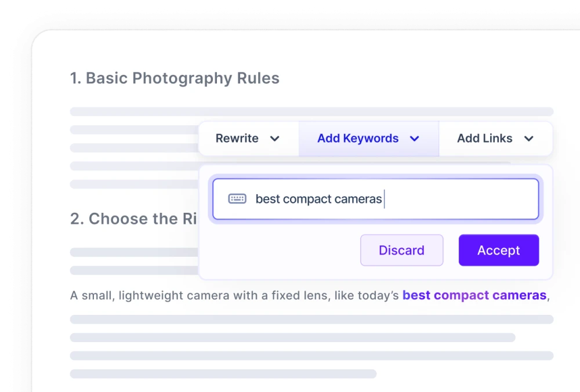Click the Add Links chevron arrow
Viewport: 580px width, 392px height.
(x=529, y=139)
